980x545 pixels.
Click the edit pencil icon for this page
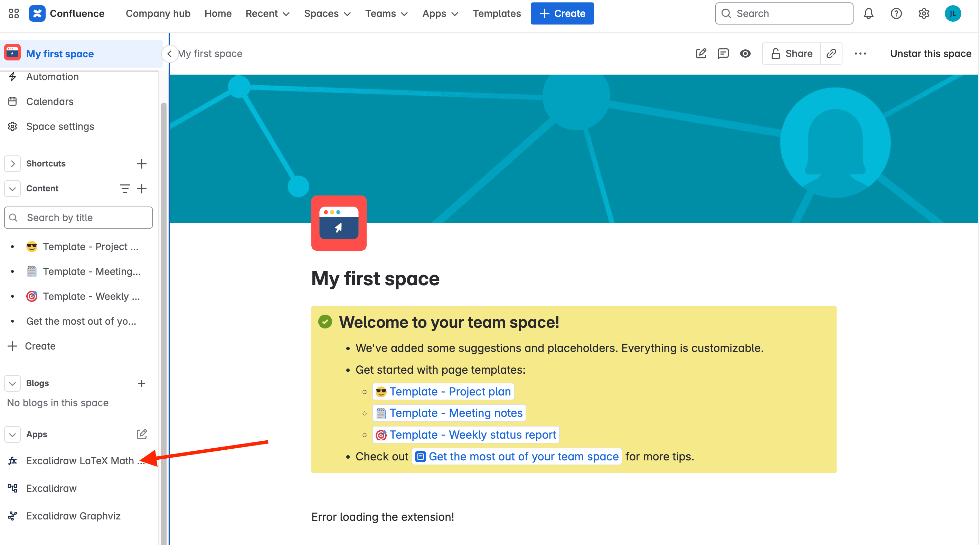[701, 54]
